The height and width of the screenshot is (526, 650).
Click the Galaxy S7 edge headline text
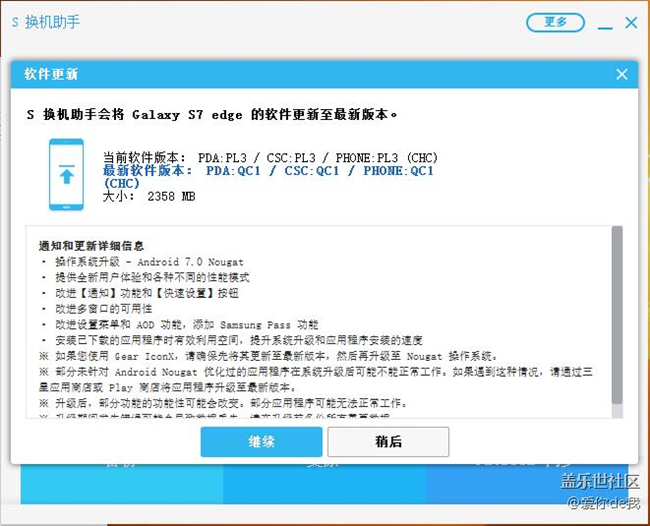click(212, 114)
